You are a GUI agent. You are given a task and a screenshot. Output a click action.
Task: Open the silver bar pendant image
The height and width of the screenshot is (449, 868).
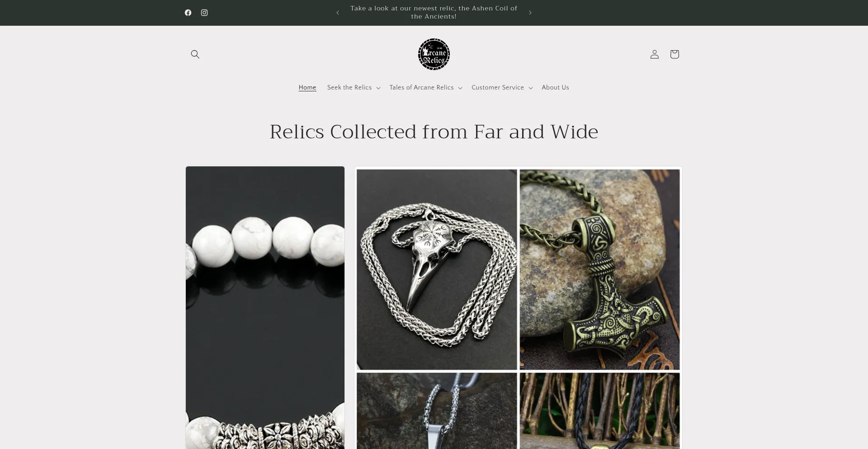pos(437,411)
